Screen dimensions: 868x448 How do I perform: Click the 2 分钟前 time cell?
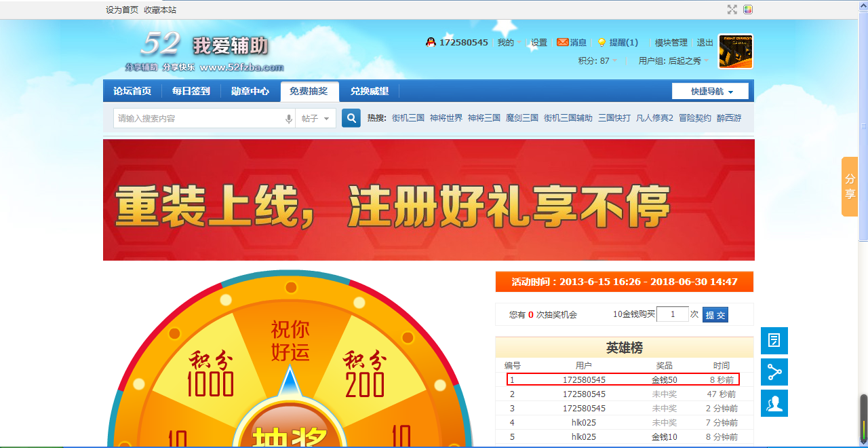click(722, 408)
